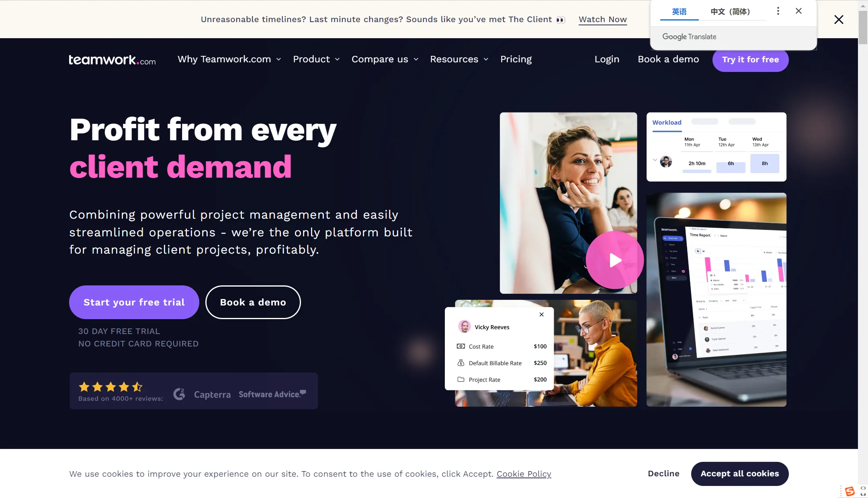Click the Pricing menu item
Viewport: 868px width, 498px height.
tap(516, 59)
